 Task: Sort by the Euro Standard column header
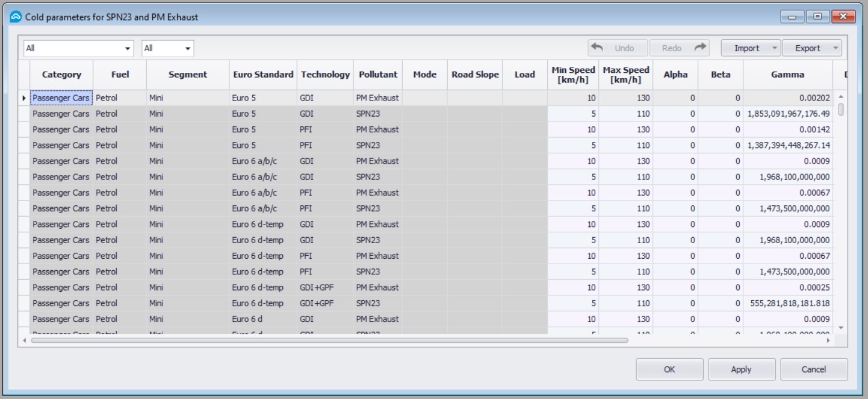(263, 75)
